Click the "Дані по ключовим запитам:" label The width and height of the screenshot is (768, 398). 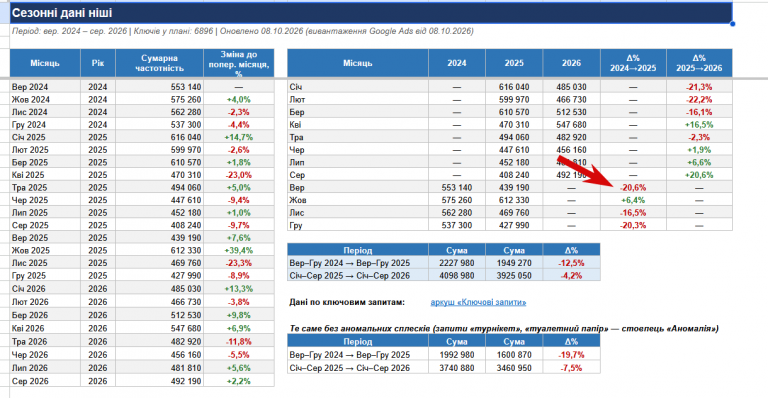pyautogui.click(x=347, y=302)
